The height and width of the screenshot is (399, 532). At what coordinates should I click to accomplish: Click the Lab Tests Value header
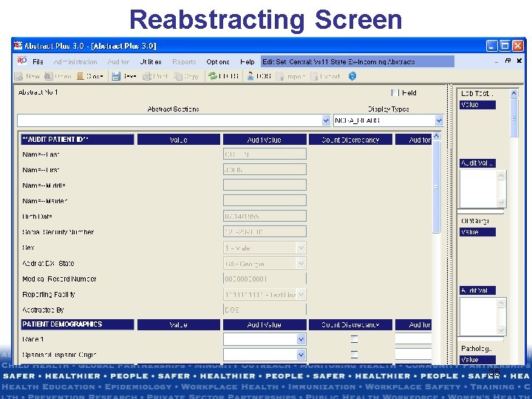point(478,105)
